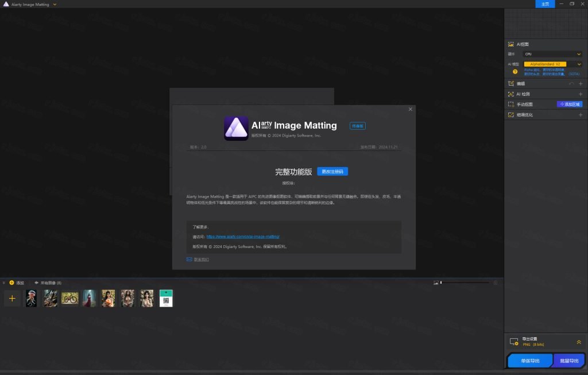Click the export settings monitor-gear icon
This screenshot has height=375, width=588.
coord(514,342)
